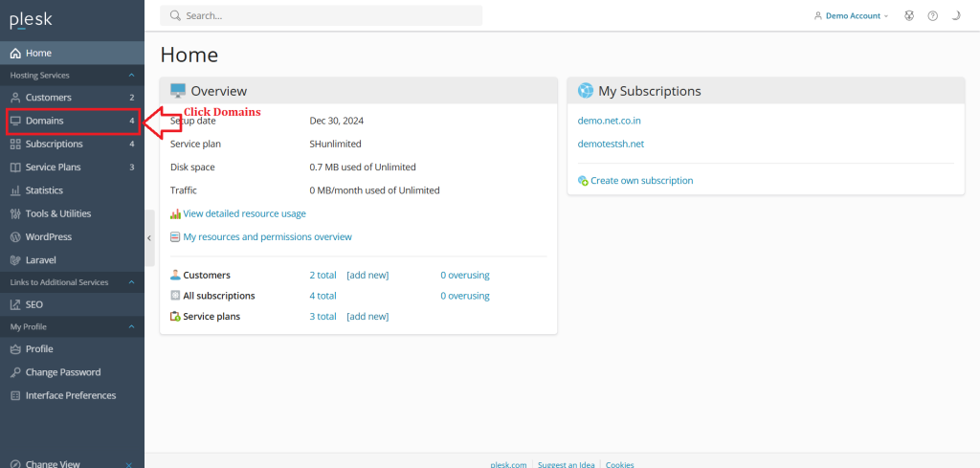The height and width of the screenshot is (468, 980).
Task: Click the Change View icon
Action: [15, 463]
